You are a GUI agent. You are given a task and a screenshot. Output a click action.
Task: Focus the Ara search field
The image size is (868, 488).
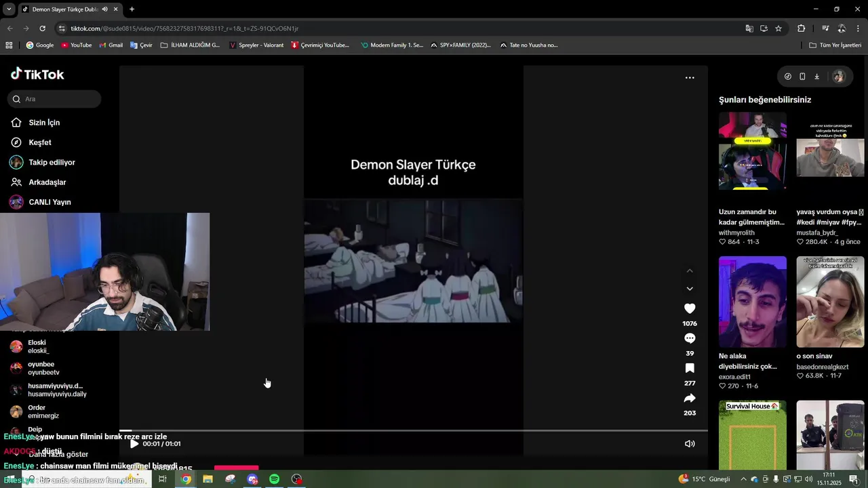click(x=54, y=99)
